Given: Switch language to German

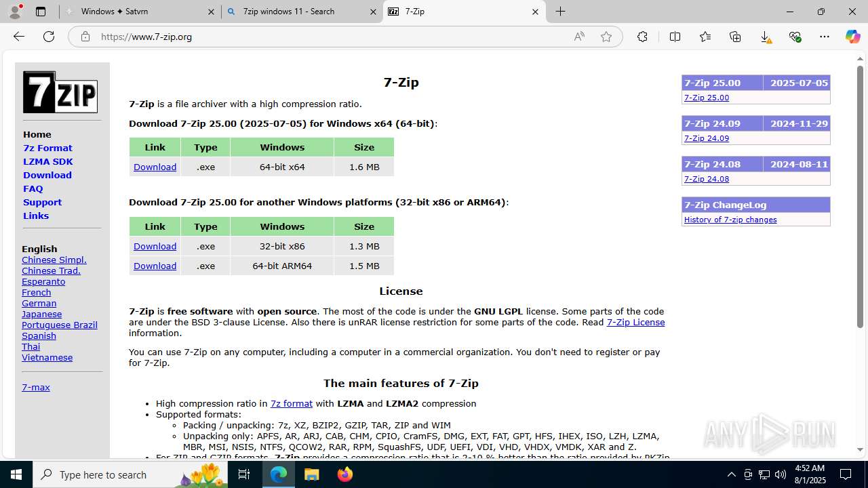Looking at the screenshot, I should [39, 303].
